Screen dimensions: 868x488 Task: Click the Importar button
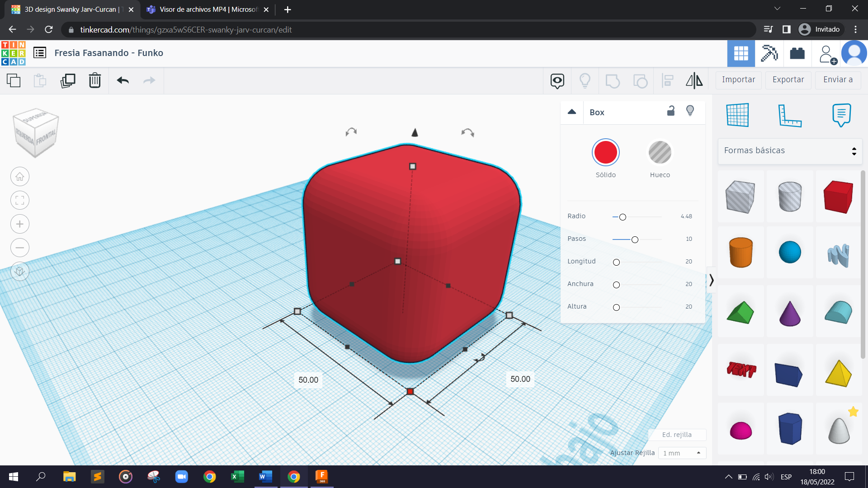click(738, 80)
